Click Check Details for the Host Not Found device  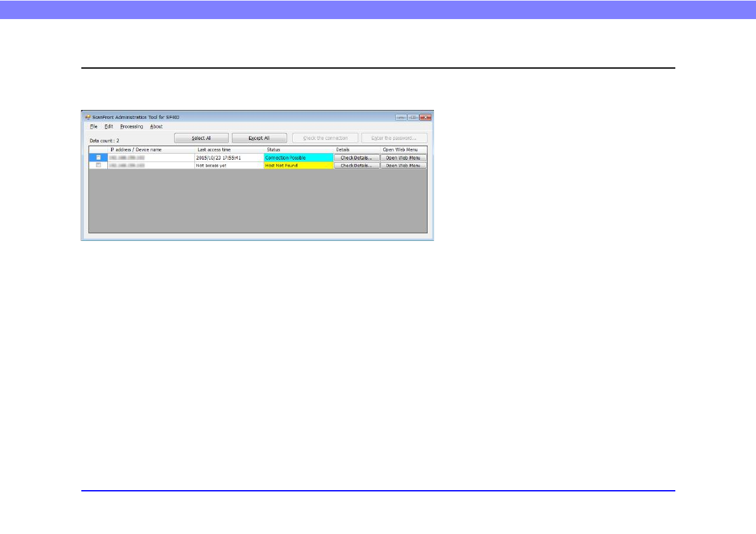tap(356, 165)
